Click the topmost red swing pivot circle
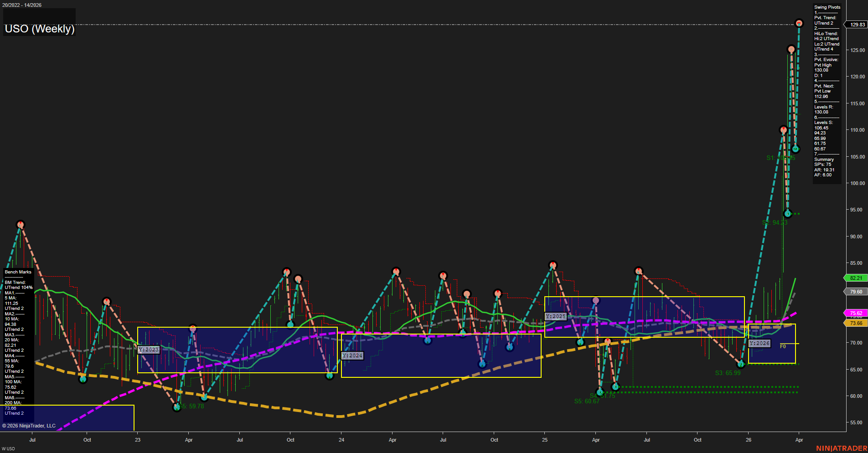 799,22
